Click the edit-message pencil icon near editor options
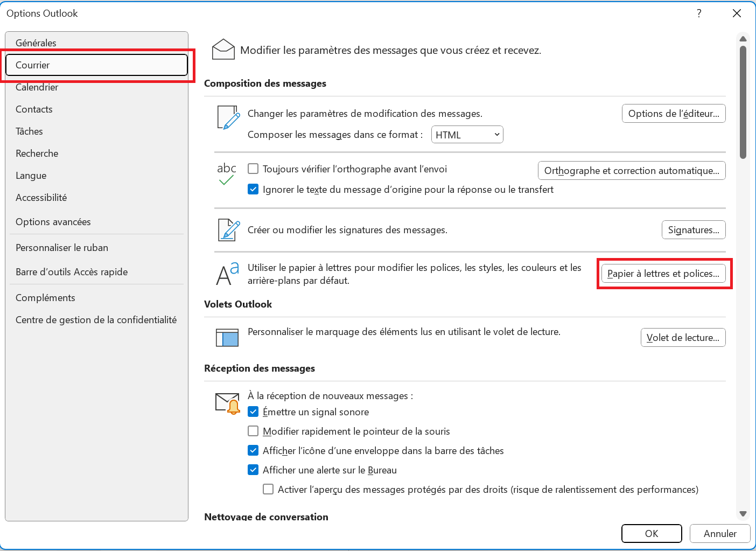Screen dimensions: 756x551 tap(228, 117)
